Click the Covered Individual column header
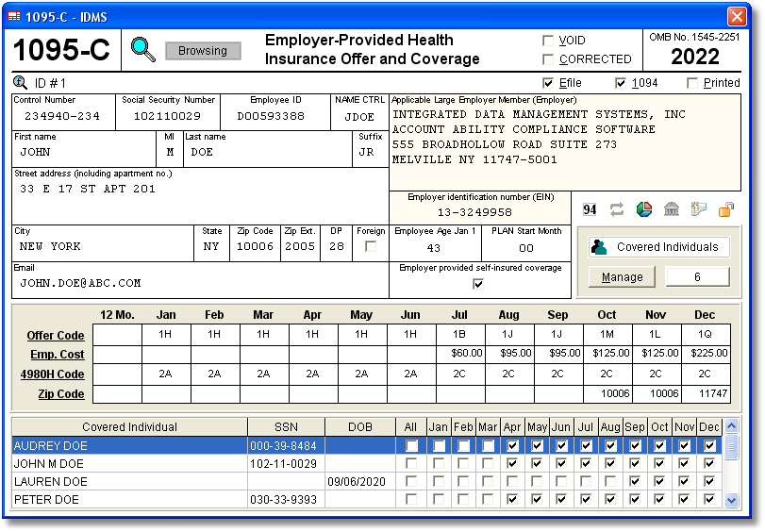The image size is (765, 532). pyautogui.click(x=130, y=427)
